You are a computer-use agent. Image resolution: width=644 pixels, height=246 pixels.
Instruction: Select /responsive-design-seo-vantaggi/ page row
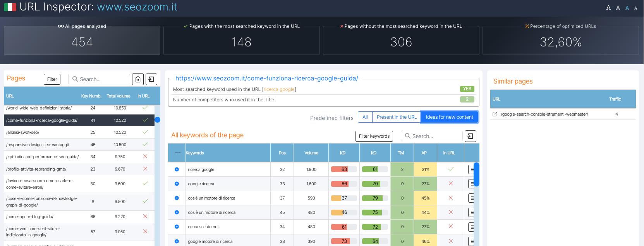coord(79,145)
